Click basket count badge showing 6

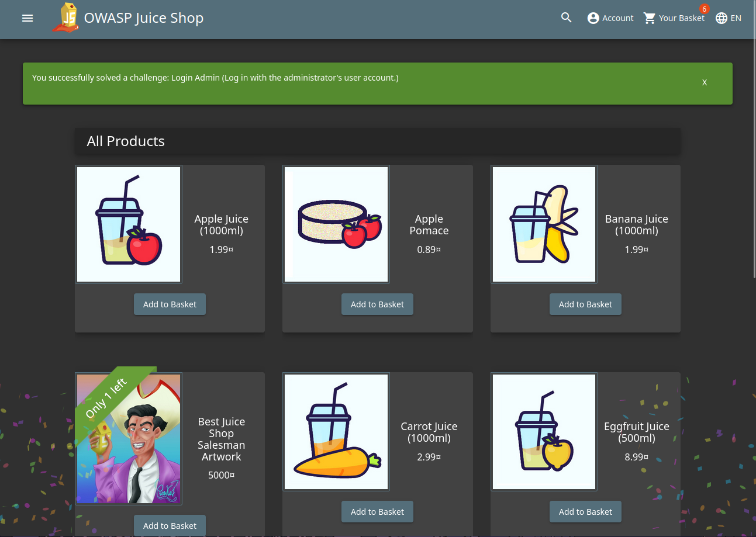point(704,9)
